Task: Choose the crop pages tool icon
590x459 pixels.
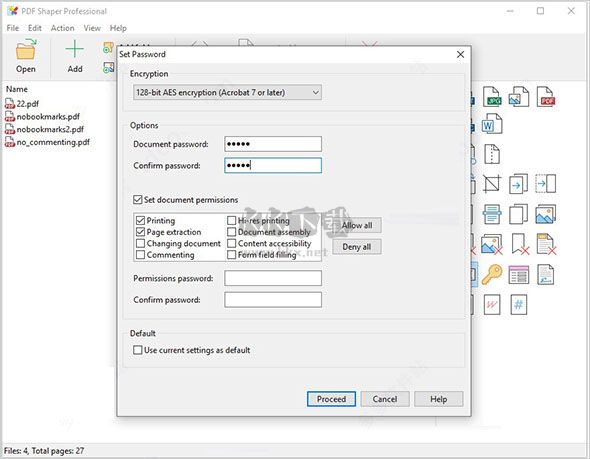Action: coord(492,184)
